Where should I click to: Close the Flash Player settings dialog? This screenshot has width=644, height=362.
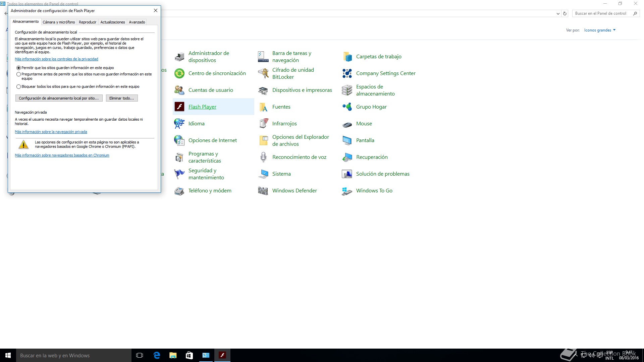click(156, 10)
